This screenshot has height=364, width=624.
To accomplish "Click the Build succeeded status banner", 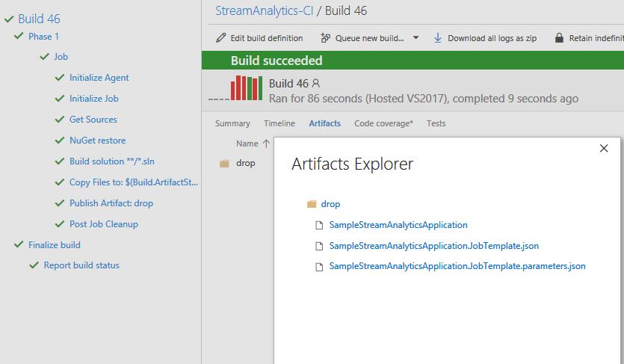I will coord(413,61).
